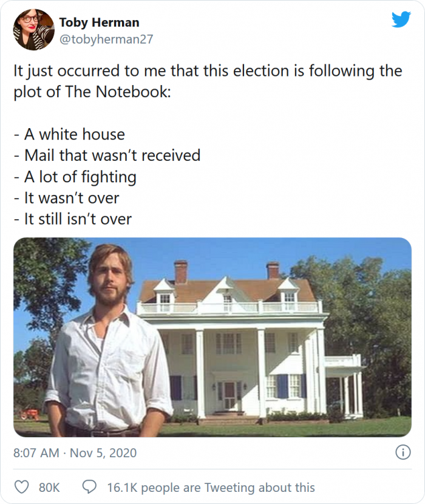Open "16.1K people are Tweeting about this"
The width and height of the screenshot is (425, 504).
point(211,487)
